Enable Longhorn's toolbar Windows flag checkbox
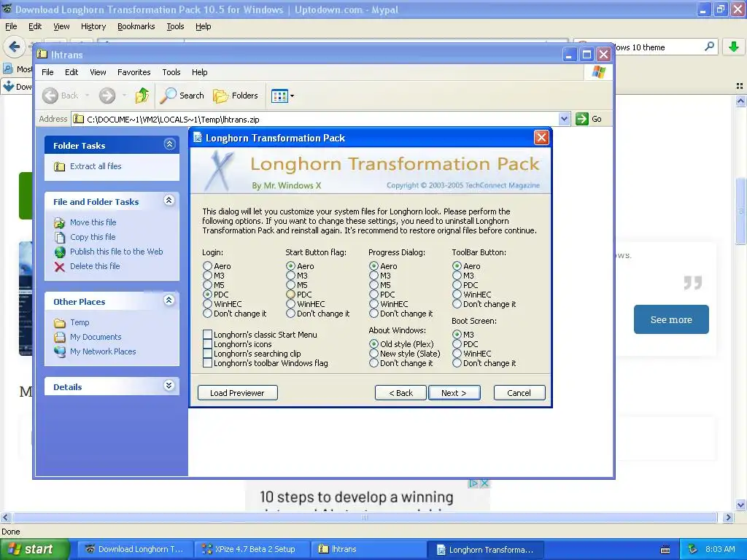The height and width of the screenshot is (560, 747). tap(207, 363)
